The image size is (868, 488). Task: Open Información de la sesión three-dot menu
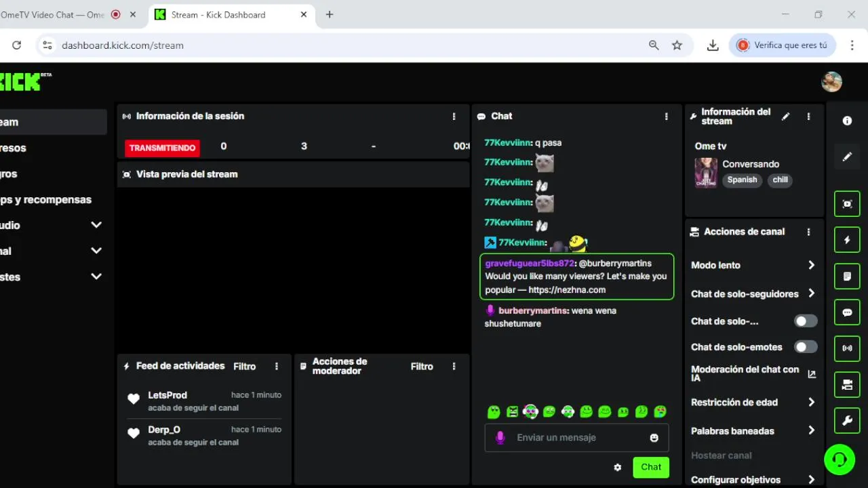click(454, 117)
